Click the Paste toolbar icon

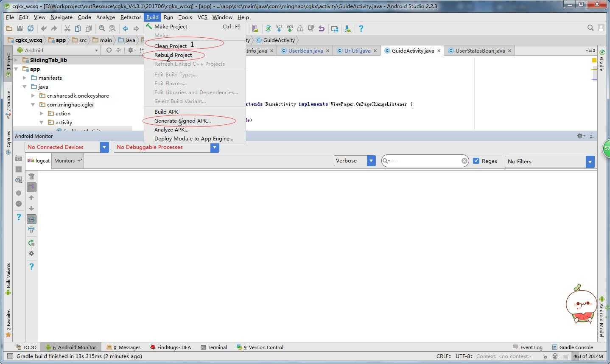click(x=88, y=28)
